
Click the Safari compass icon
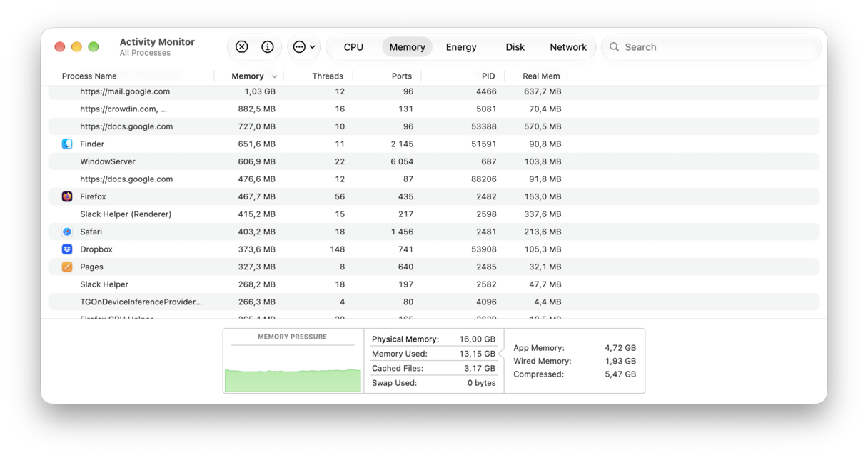point(67,232)
